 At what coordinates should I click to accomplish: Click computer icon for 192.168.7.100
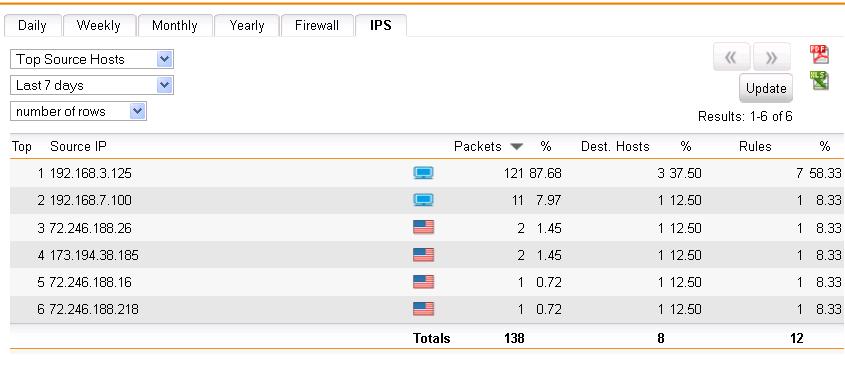coord(423,200)
